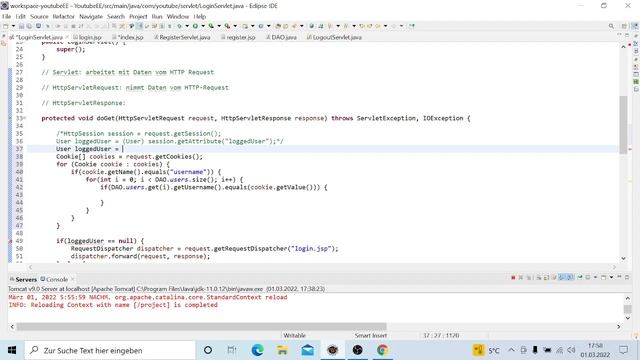Click the Remove Launch gray X icon

coord(521,278)
